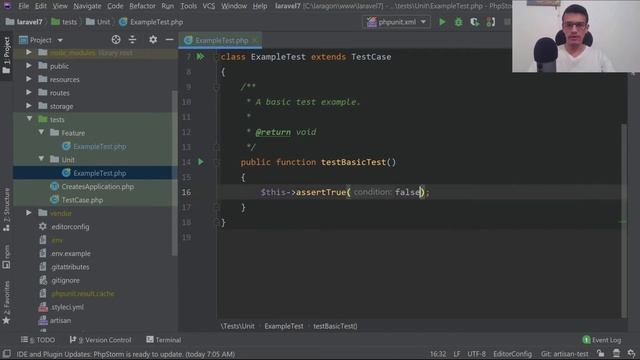
Task: Open the Help menu
Action: pyautogui.click(x=260, y=6)
